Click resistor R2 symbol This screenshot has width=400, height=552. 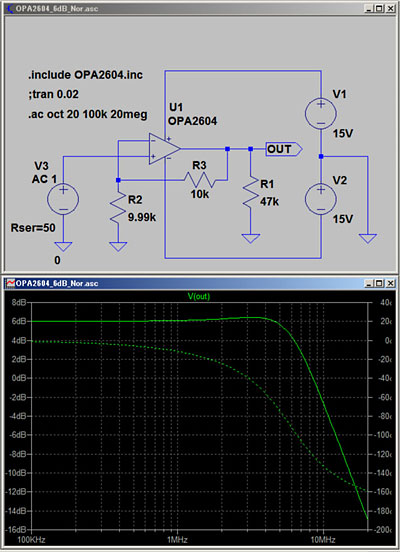[x=118, y=208]
